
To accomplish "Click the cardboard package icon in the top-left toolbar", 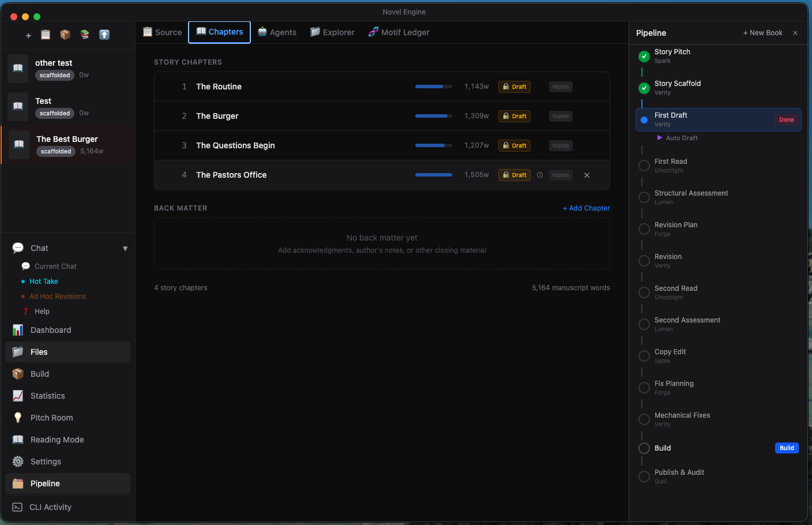I will point(65,35).
